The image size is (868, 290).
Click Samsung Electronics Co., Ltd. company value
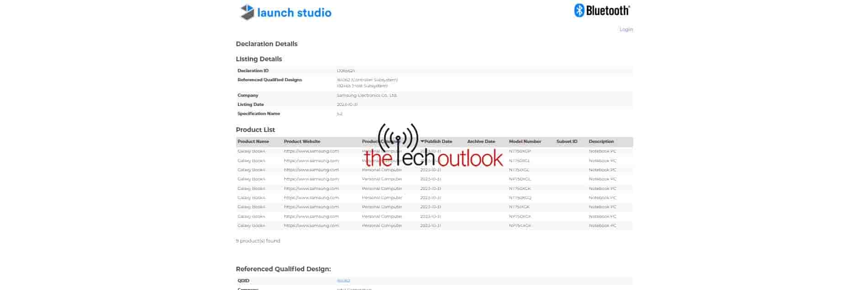coord(367,95)
